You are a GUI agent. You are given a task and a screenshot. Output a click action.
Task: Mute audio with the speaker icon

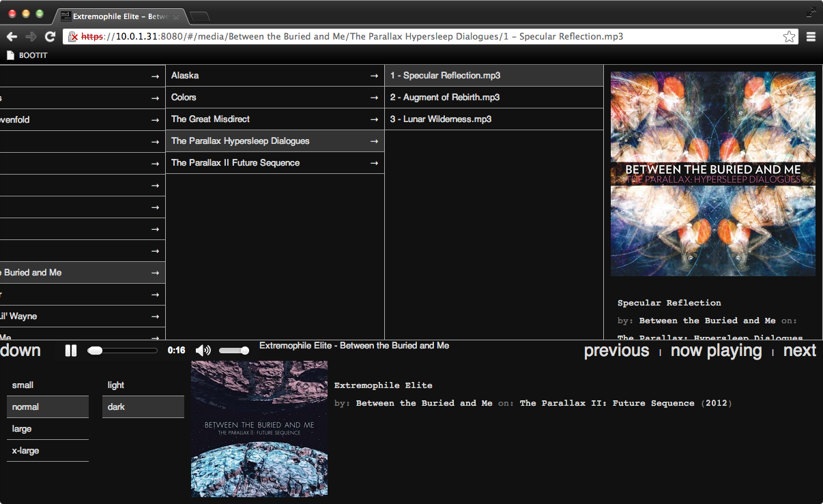(203, 351)
